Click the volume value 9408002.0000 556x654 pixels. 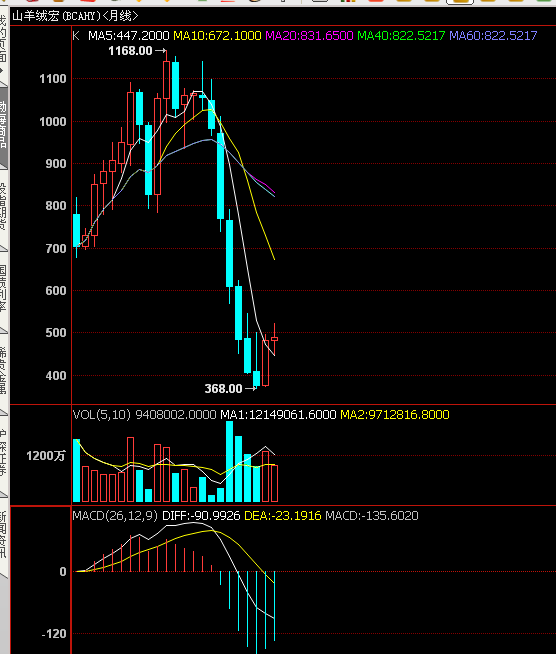click(176, 415)
